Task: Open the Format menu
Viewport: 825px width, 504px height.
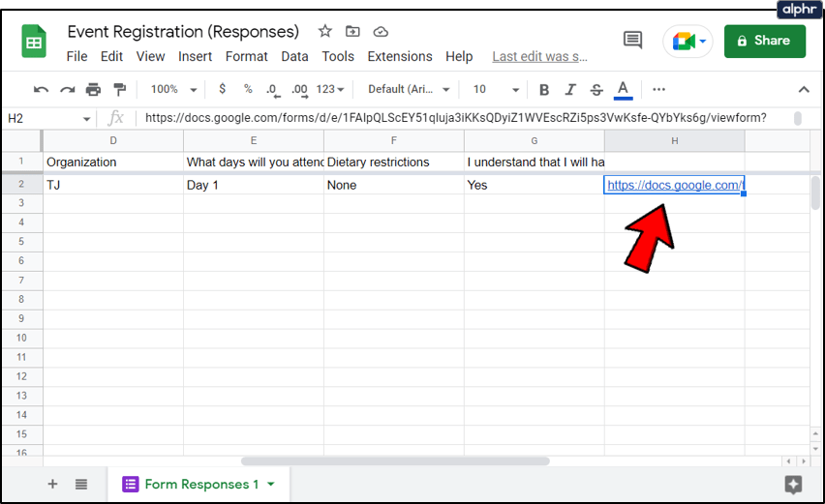Action: click(x=246, y=56)
